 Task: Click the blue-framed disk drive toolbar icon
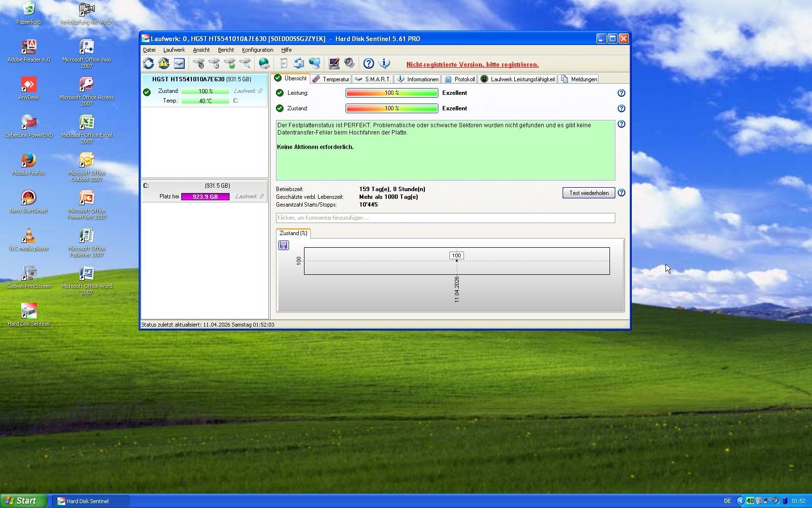[179, 63]
